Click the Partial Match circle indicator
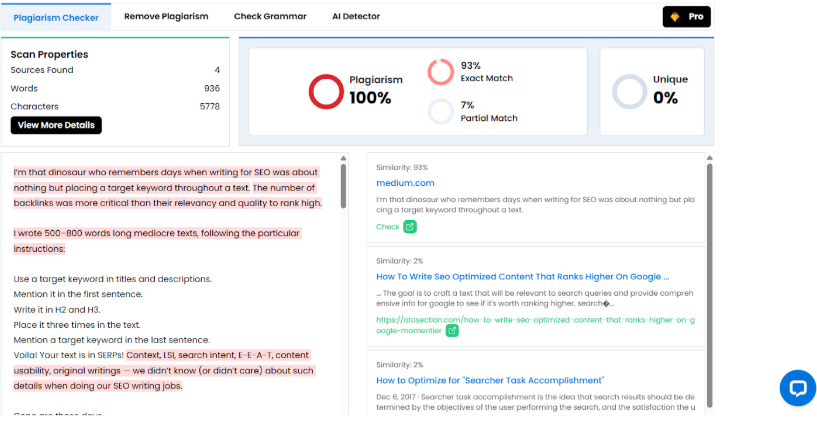The image size is (817, 421). pos(440,111)
